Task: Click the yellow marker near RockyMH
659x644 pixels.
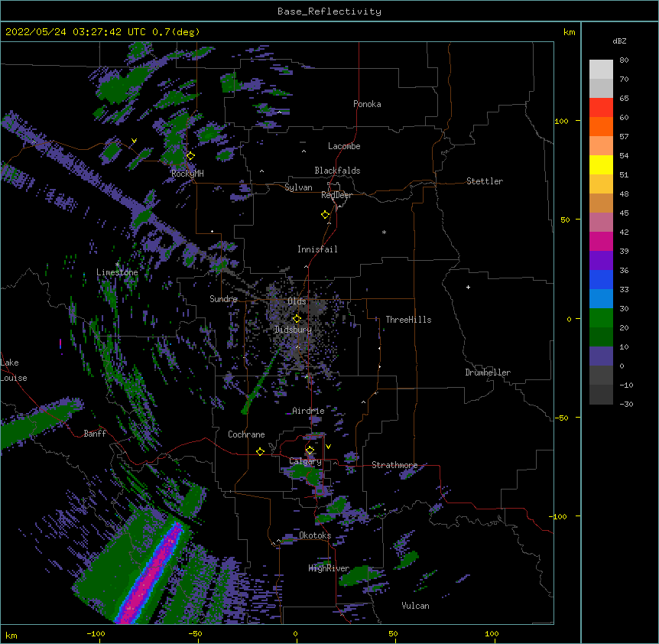Action: coord(190,156)
